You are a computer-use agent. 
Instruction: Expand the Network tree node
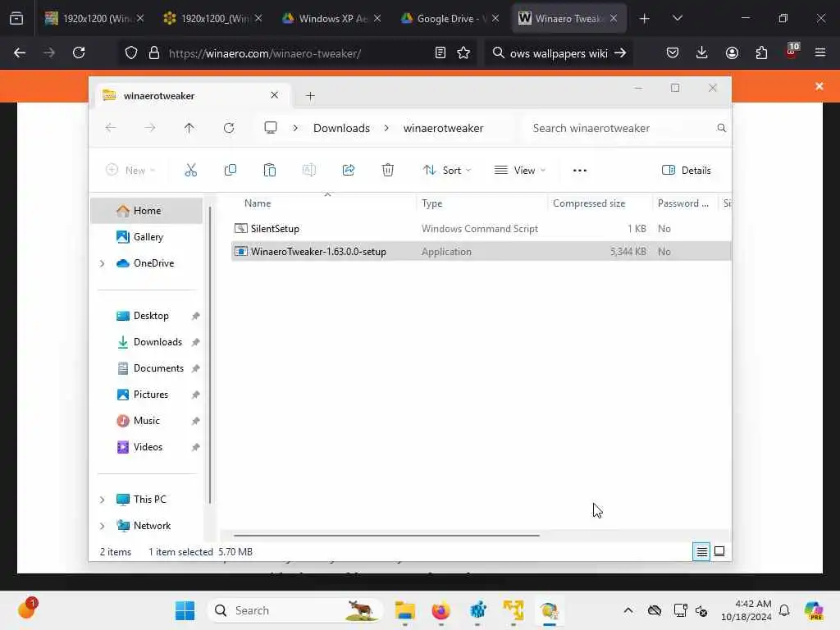point(102,526)
